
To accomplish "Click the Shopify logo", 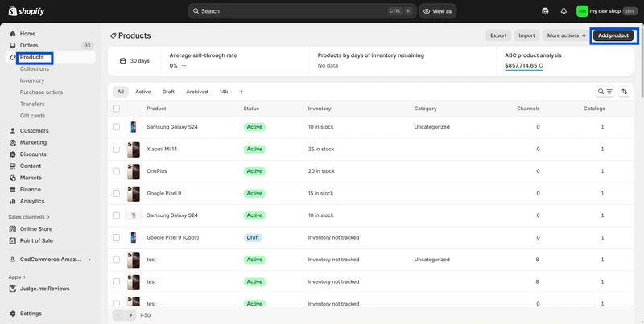I will 27,11.
